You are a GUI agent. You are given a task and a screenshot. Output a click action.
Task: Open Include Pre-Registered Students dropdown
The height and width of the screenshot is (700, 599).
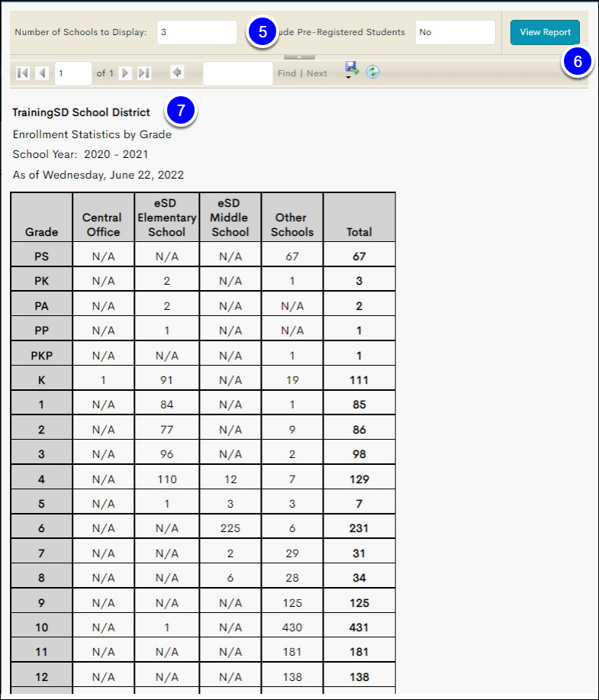[456, 32]
